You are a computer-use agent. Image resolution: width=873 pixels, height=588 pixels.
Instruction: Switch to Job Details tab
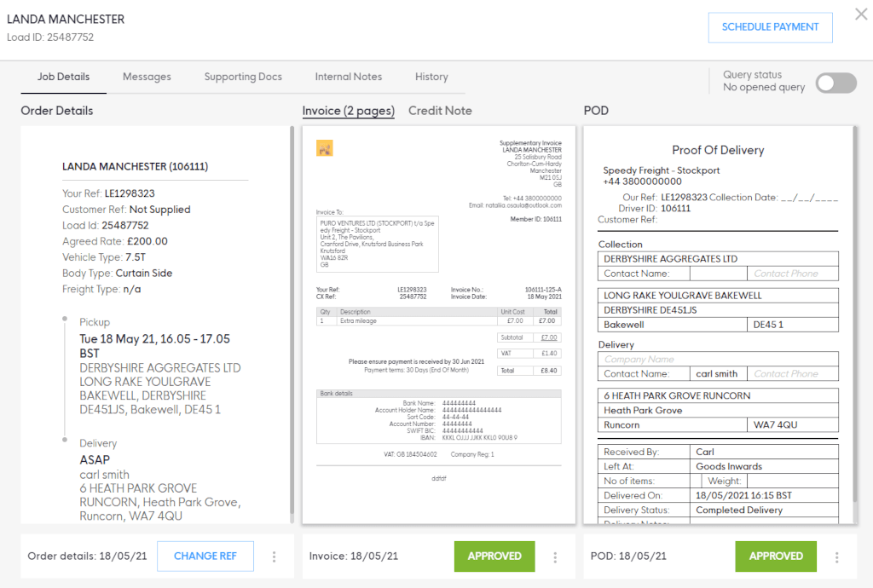[63, 77]
